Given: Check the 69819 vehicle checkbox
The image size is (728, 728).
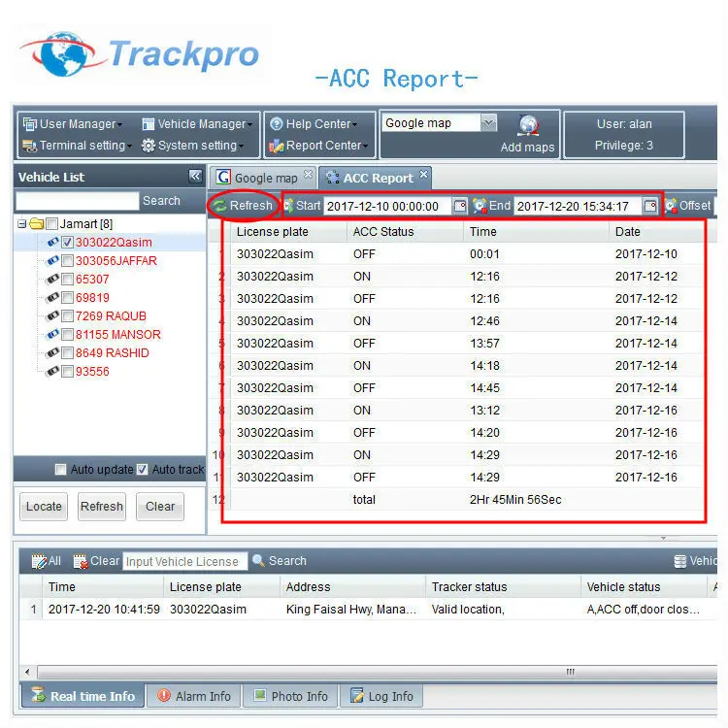Looking at the screenshot, I should pos(67,298).
